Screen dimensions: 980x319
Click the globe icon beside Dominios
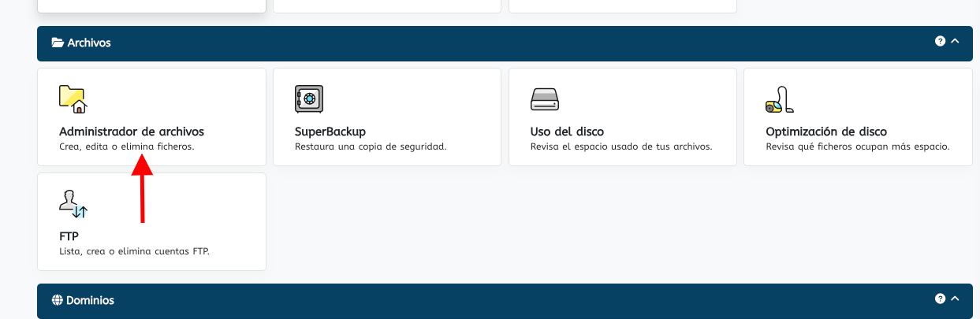57,300
